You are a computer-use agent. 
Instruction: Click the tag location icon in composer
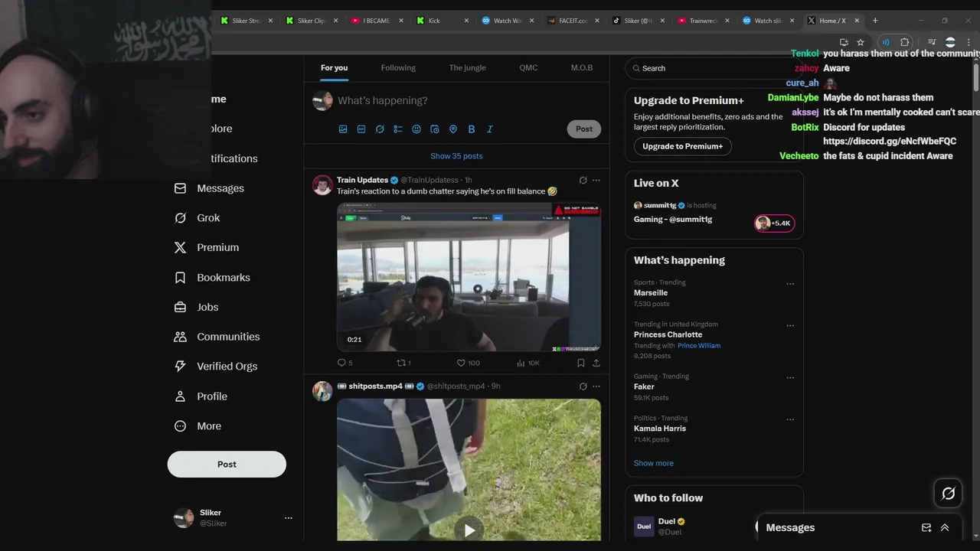click(453, 129)
